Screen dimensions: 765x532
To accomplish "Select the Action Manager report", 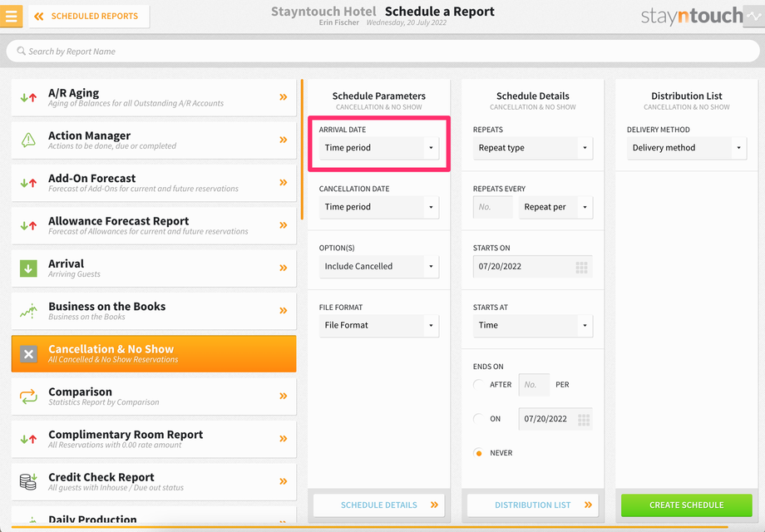I will click(x=154, y=140).
